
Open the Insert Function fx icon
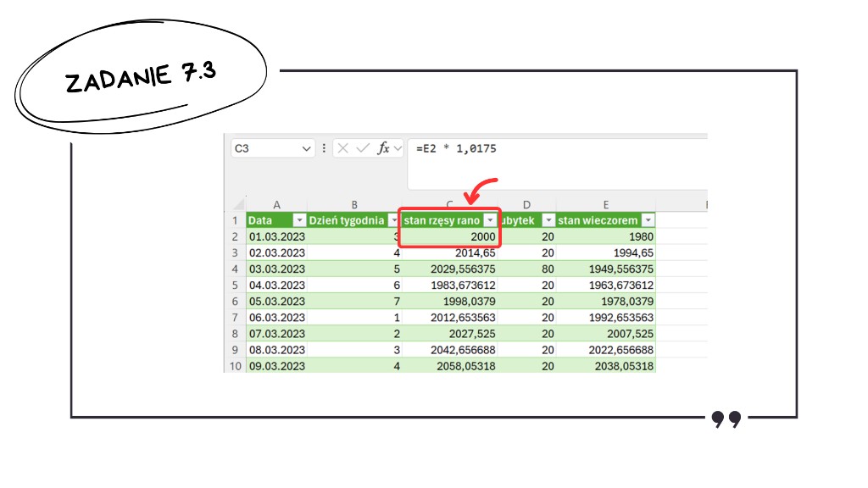point(383,148)
